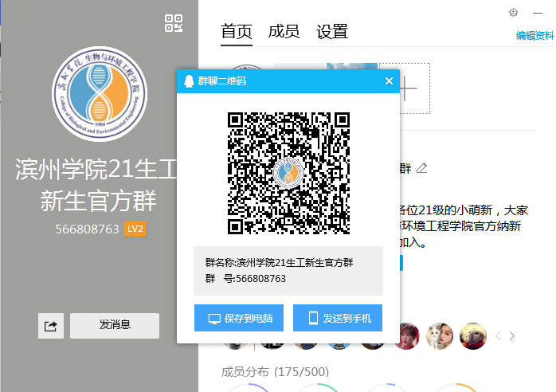The image size is (556, 392).
Task: Open the 编辑资料 link
Action: click(x=534, y=35)
